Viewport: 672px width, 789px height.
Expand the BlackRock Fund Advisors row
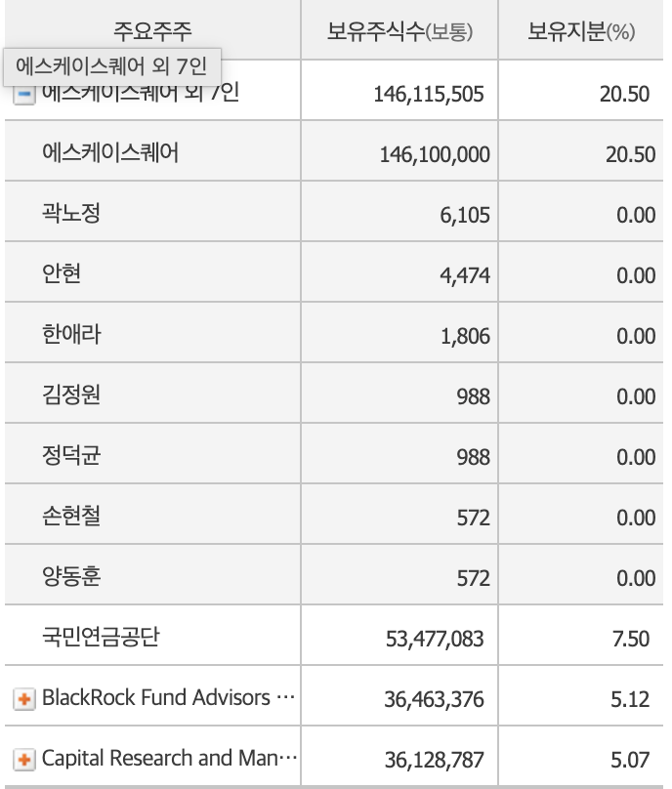(25, 699)
